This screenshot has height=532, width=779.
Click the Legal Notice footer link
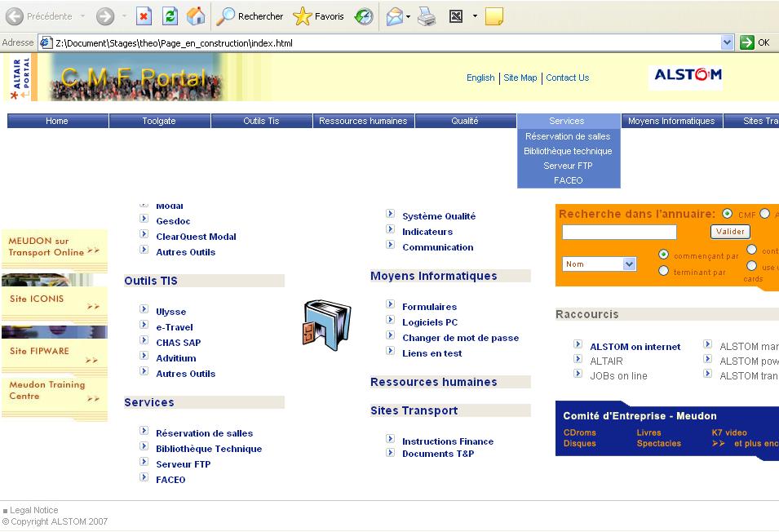(33, 510)
